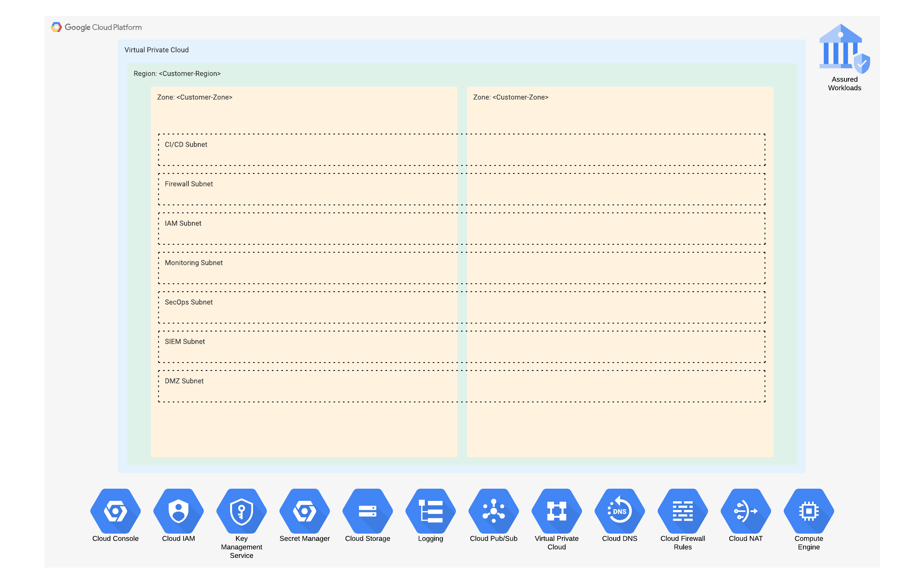Click the DMZ Subnet label
This screenshot has width=924, height=575.
coord(184,381)
